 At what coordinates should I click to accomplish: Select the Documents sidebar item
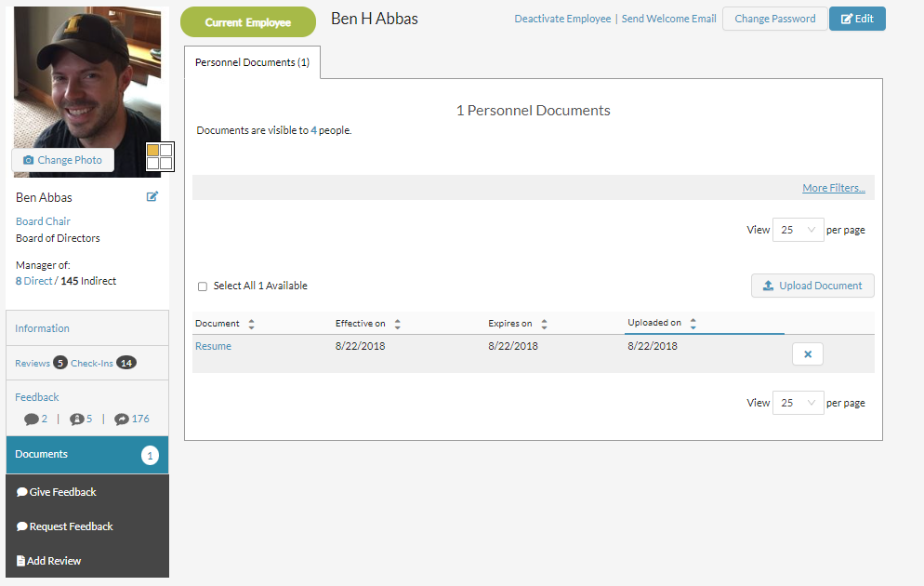pyautogui.click(x=87, y=455)
